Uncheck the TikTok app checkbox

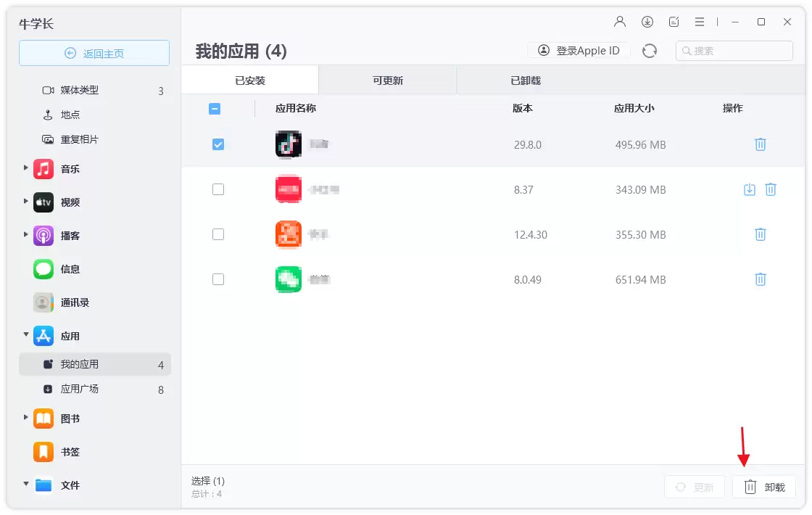218,144
